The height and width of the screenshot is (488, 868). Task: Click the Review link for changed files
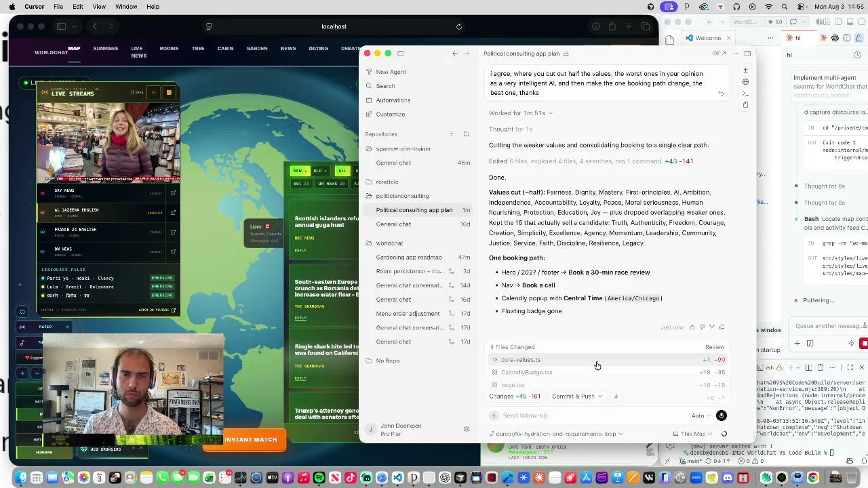(715, 347)
